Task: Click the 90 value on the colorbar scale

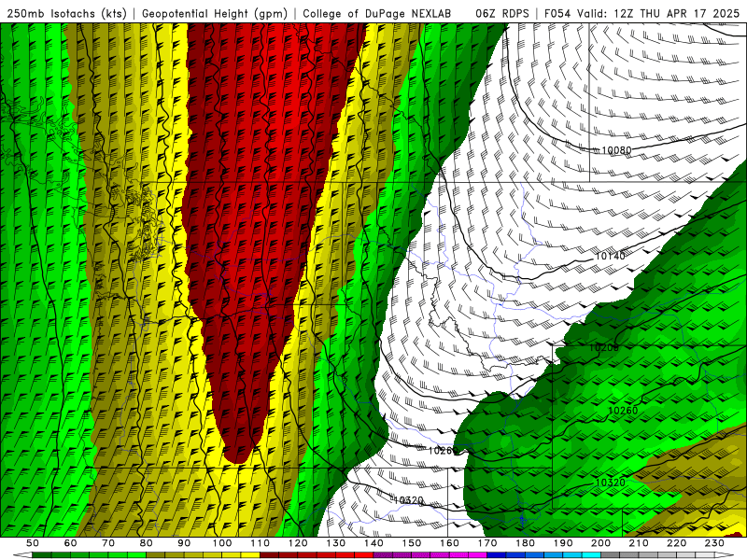Action: click(x=184, y=543)
